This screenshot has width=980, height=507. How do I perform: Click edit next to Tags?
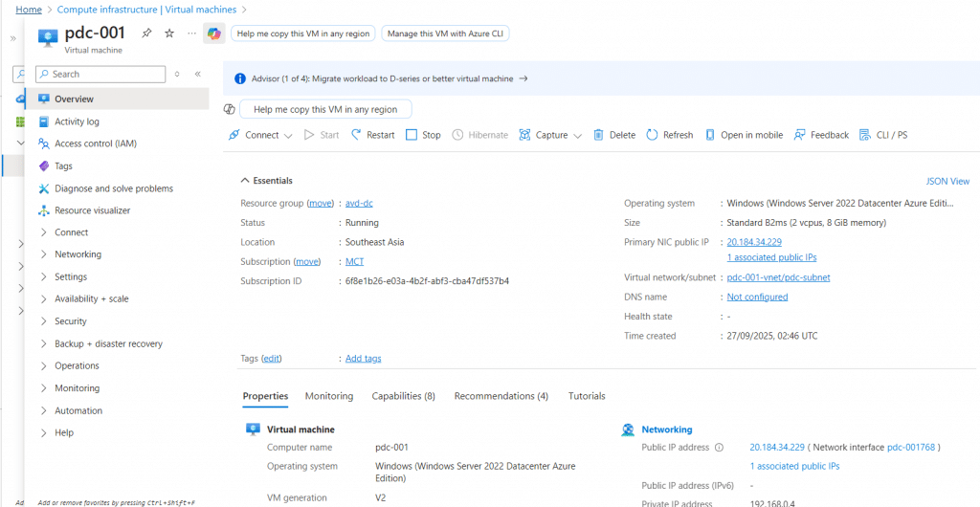tap(271, 359)
